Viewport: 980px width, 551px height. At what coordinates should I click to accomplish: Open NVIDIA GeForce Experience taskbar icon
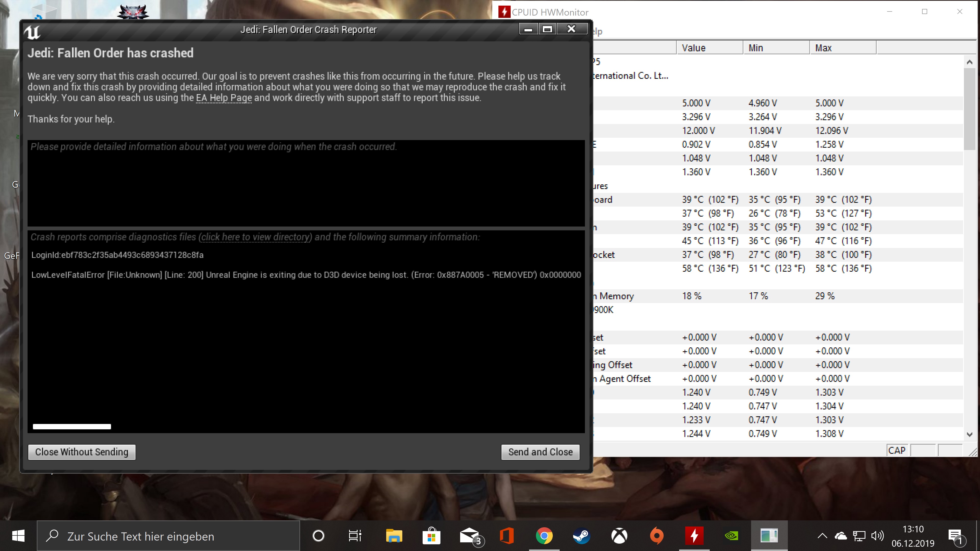[x=731, y=536]
